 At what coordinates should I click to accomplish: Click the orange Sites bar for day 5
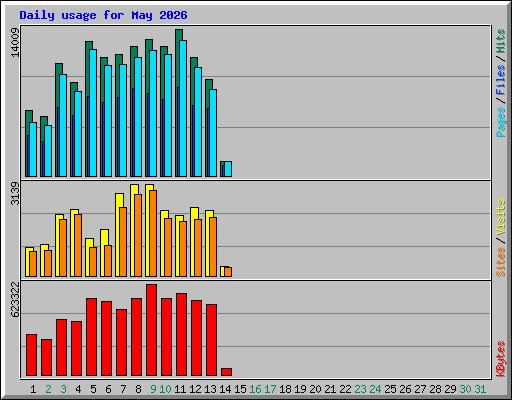click(93, 262)
